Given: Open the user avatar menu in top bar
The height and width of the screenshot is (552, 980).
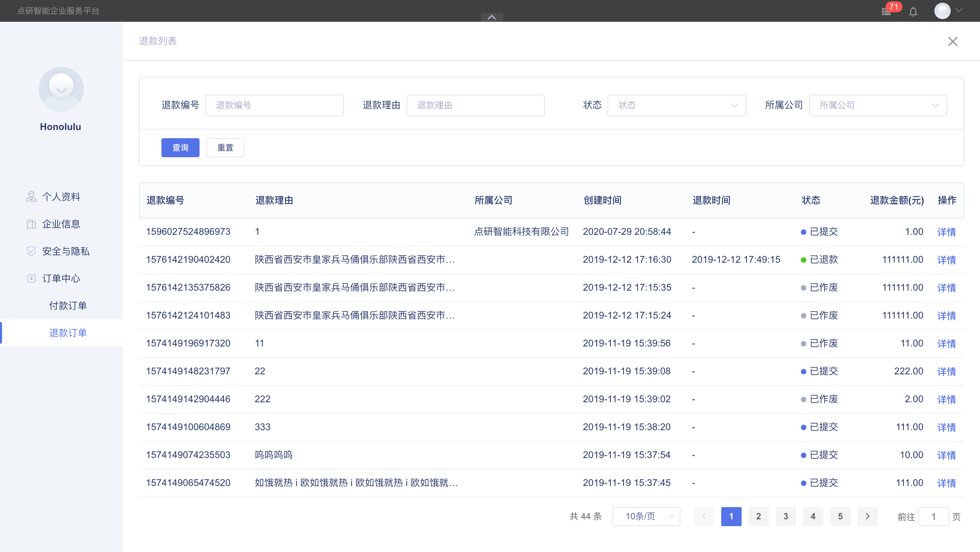Looking at the screenshot, I should click(x=942, y=11).
